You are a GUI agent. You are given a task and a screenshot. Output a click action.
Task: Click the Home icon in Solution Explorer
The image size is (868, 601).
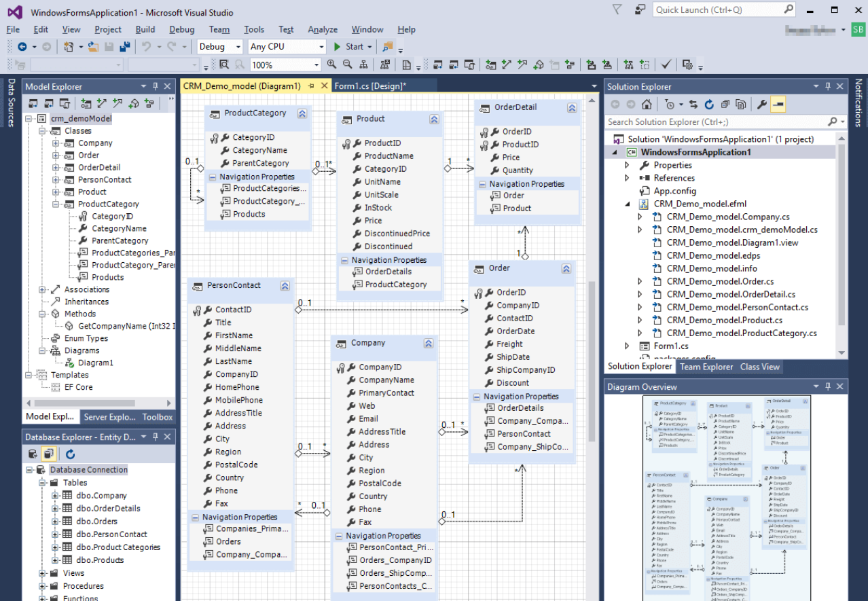[x=647, y=105]
